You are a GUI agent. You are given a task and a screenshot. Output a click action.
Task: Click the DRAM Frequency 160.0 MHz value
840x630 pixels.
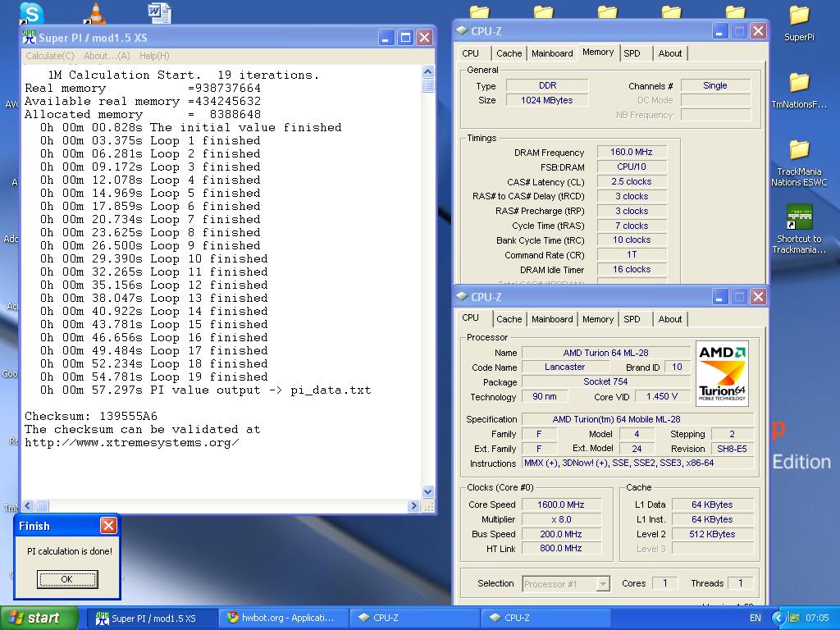tap(632, 152)
